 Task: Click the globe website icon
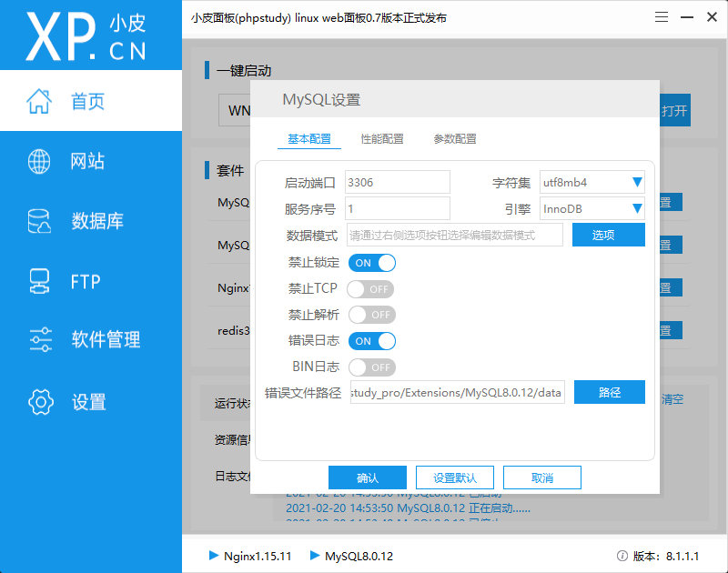point(39,162)
